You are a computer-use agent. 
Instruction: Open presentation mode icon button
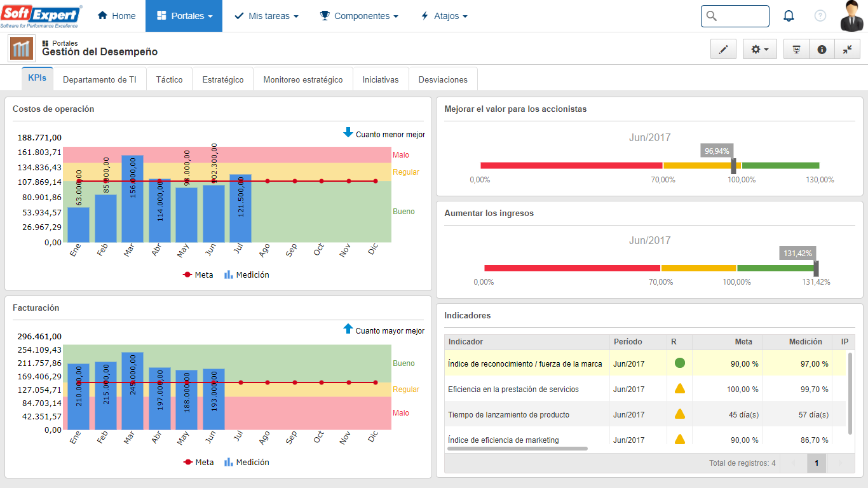click(796, 49)
